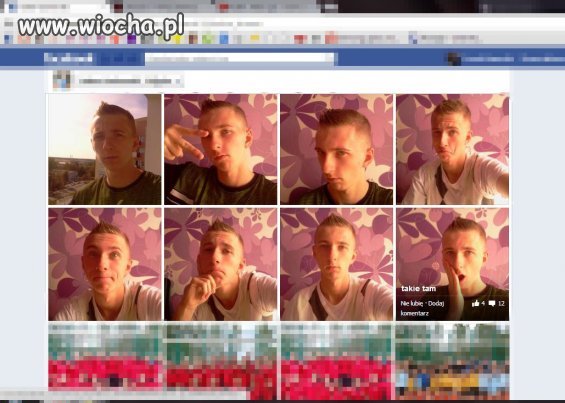Viewport: 565px width, 403px height.
Task: Click the 'takie tam' album caption
Action: (x=418, y=289)
